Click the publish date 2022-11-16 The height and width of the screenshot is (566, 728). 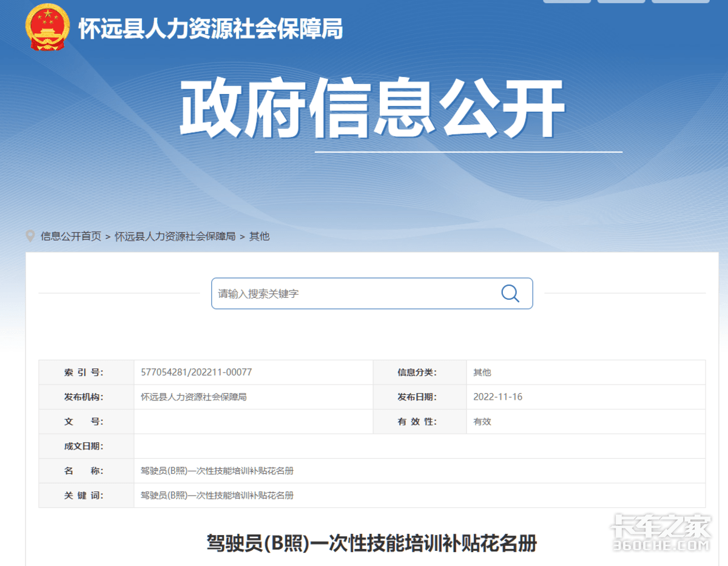(x=497, y=397)
